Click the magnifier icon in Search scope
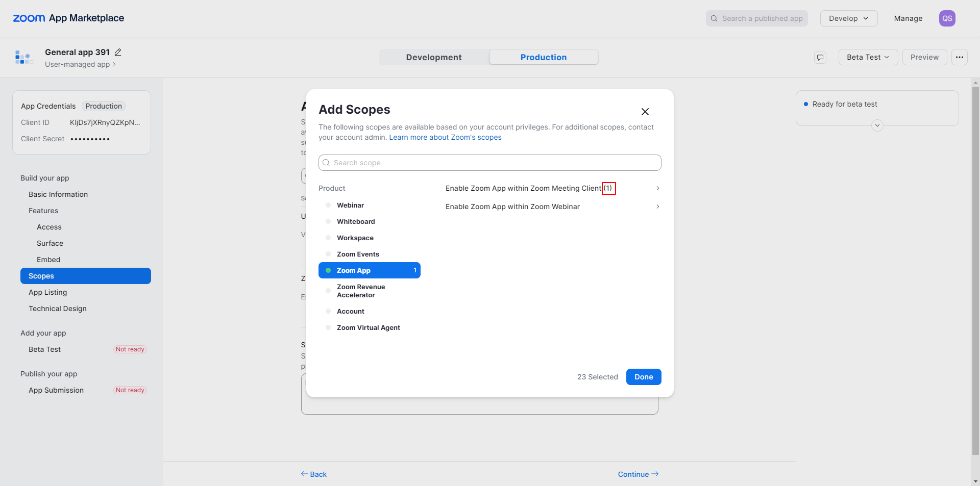This screenshot has height=486, width=980. point(326,163)
